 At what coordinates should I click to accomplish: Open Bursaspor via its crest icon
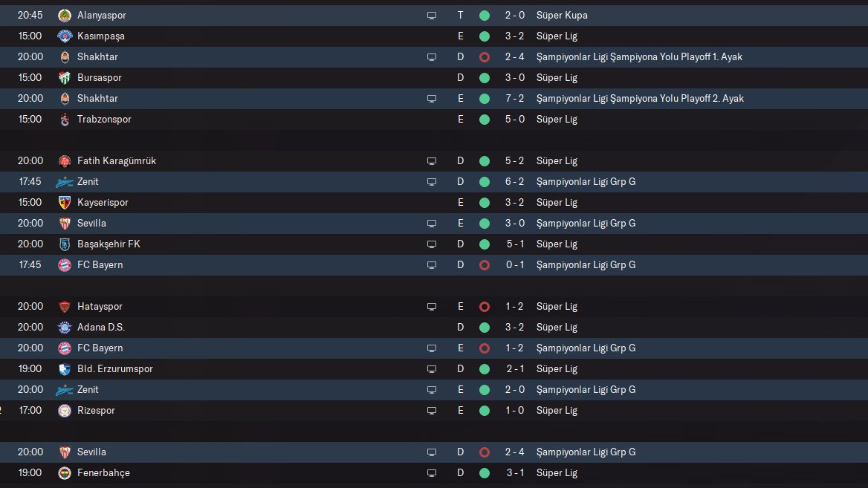[65, 77]
